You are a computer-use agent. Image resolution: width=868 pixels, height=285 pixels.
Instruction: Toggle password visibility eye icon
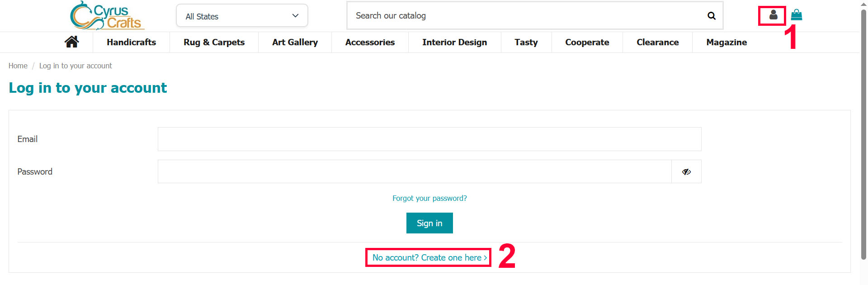(686, 172)
